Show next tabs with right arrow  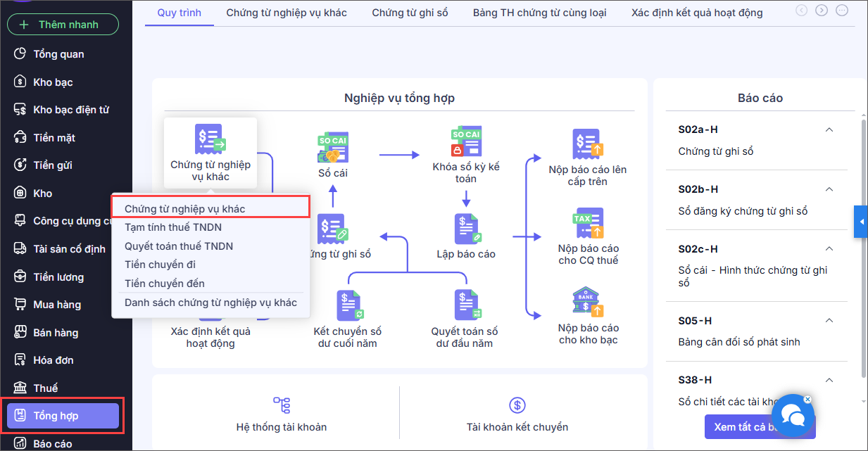tap(822, 11)
